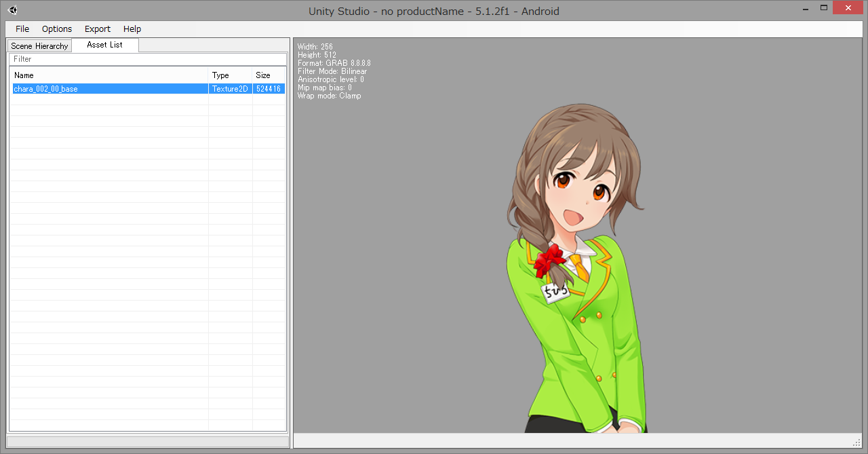Click the Wrap mode: Clamp text
The image size is (868, 454).
[x=329, y=96]
